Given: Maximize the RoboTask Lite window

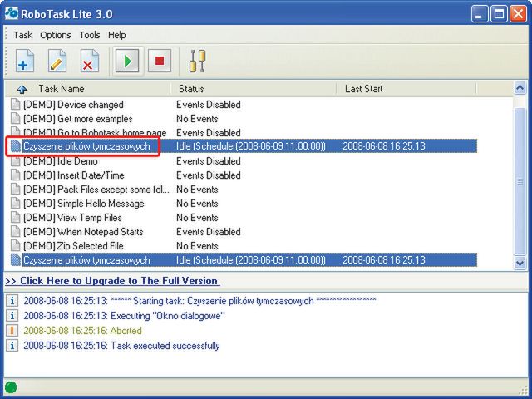Looking at the screenshot, I should (x=499, y=14).
